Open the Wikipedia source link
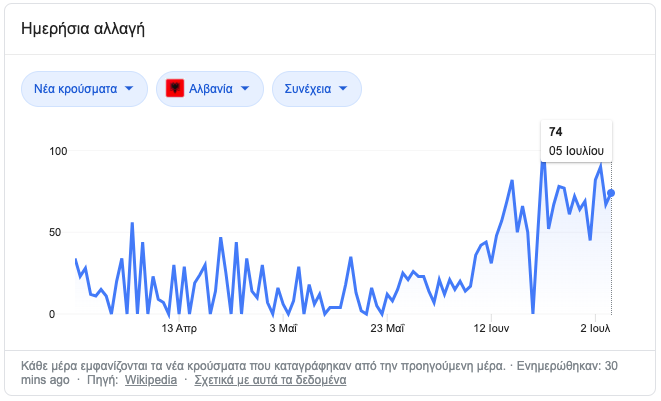This screenshot has width=661, height=401. (151, 380)
